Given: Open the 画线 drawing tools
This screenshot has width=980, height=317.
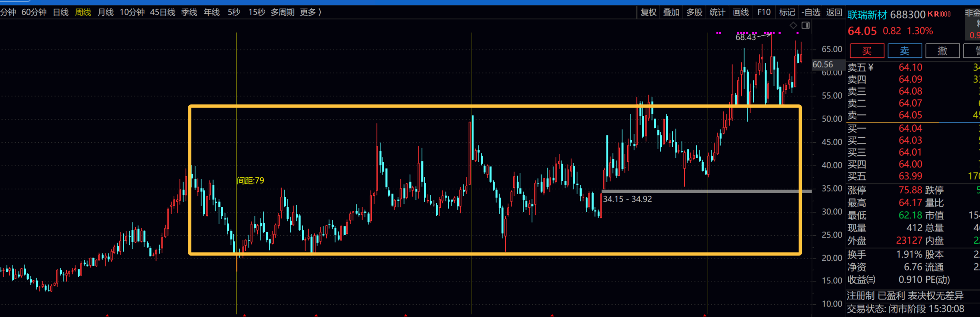Looking at the screenshot, I should pyautogui.click(x=741, y=12).
